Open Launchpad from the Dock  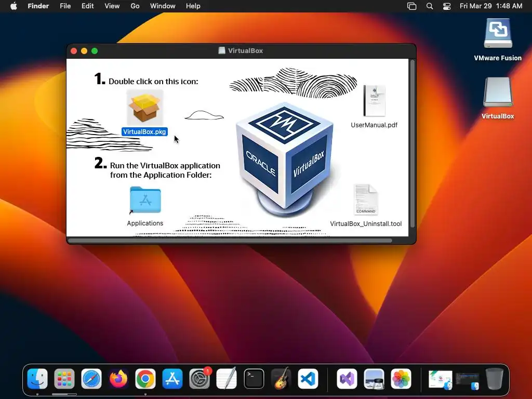(64, 379)
